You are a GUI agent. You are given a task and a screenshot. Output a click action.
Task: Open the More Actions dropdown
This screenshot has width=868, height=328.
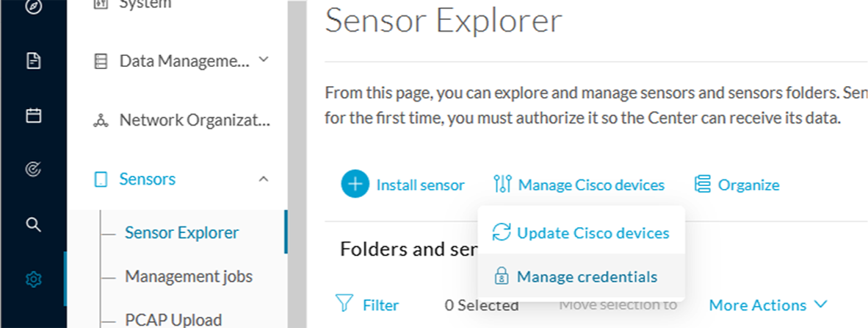pos(768,304)
